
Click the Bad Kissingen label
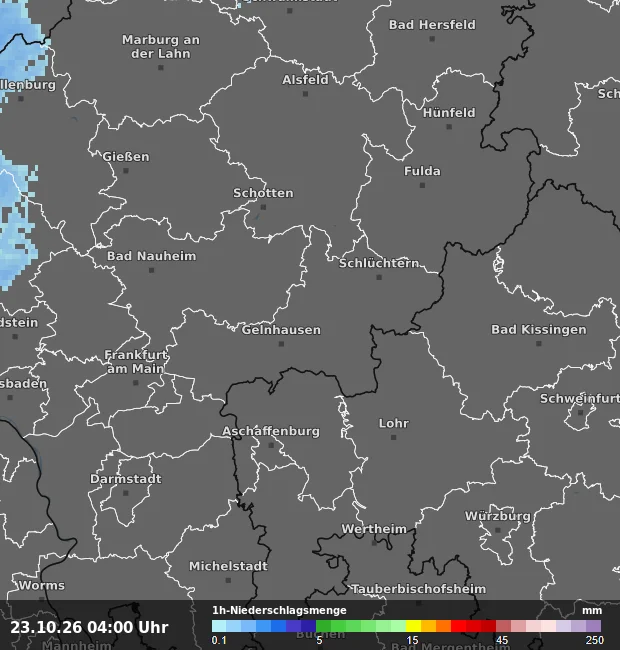click(x=539, y=330)
